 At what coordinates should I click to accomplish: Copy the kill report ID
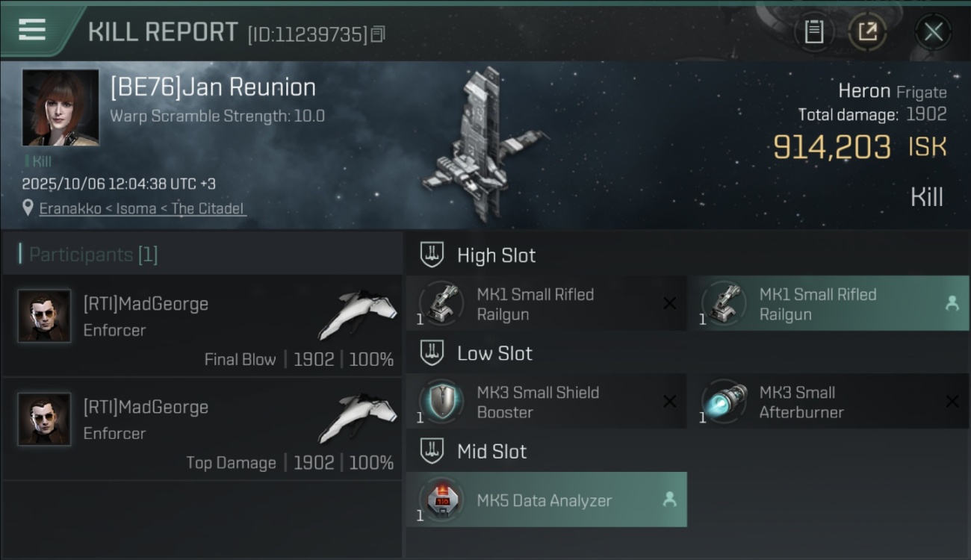(x=378, y=34)
